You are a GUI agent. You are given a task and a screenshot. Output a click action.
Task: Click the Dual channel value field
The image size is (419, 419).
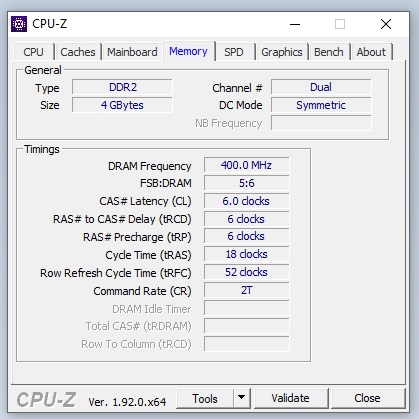[321, 87]
